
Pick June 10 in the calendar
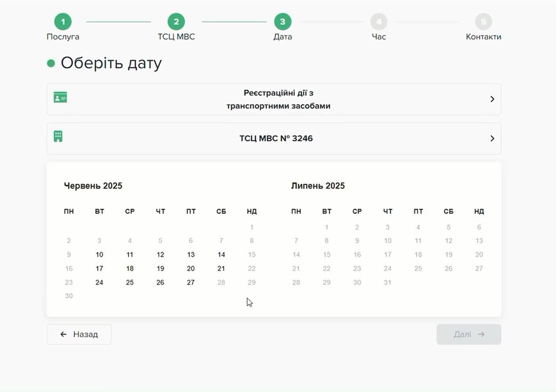click(x=99, y=255)
